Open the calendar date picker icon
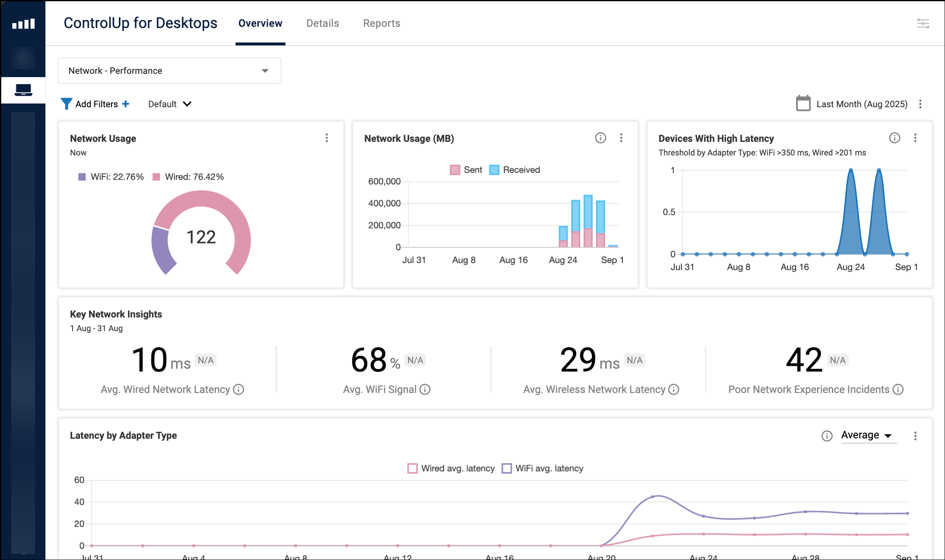945x560 pixels. pos(803,104)
